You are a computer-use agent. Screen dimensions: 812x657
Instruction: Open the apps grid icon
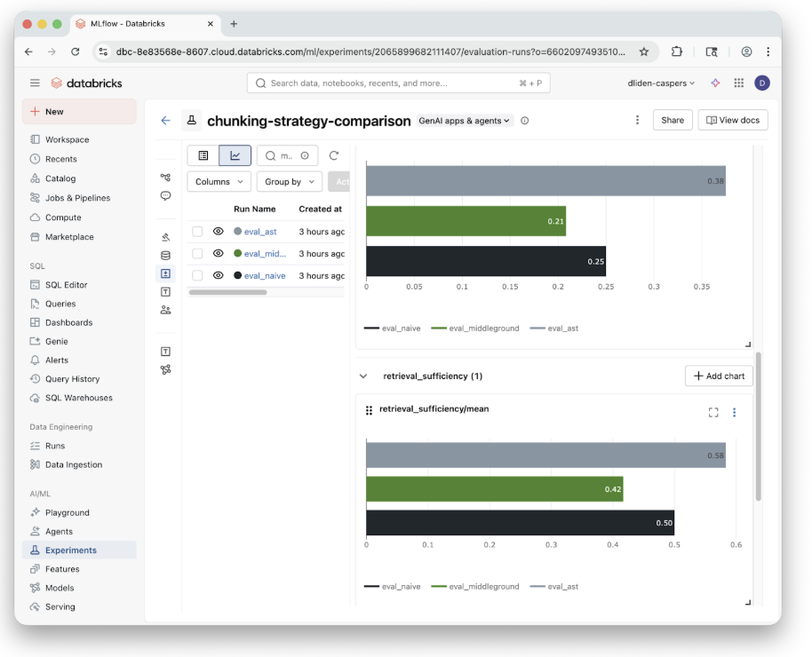pyautogui.click(x=738, y=83)
